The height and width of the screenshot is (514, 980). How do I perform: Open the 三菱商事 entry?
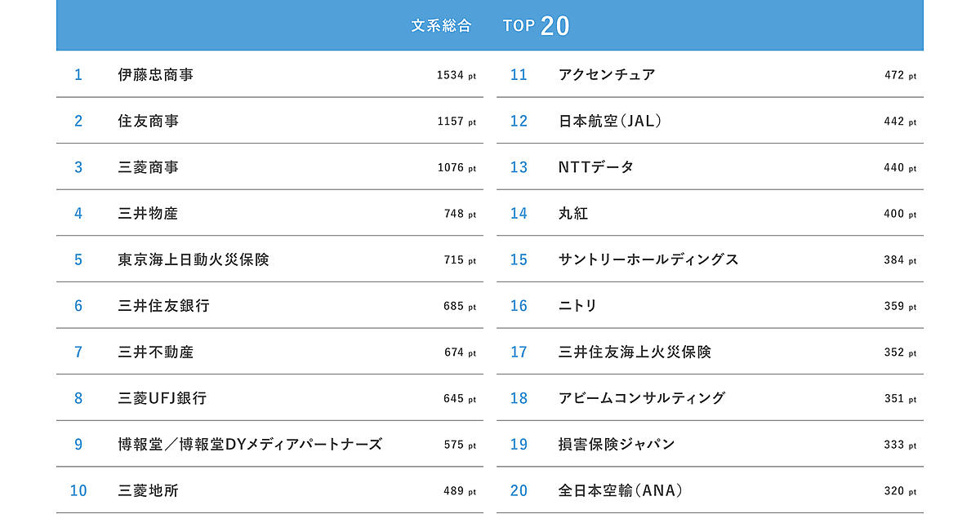point(148,167)
